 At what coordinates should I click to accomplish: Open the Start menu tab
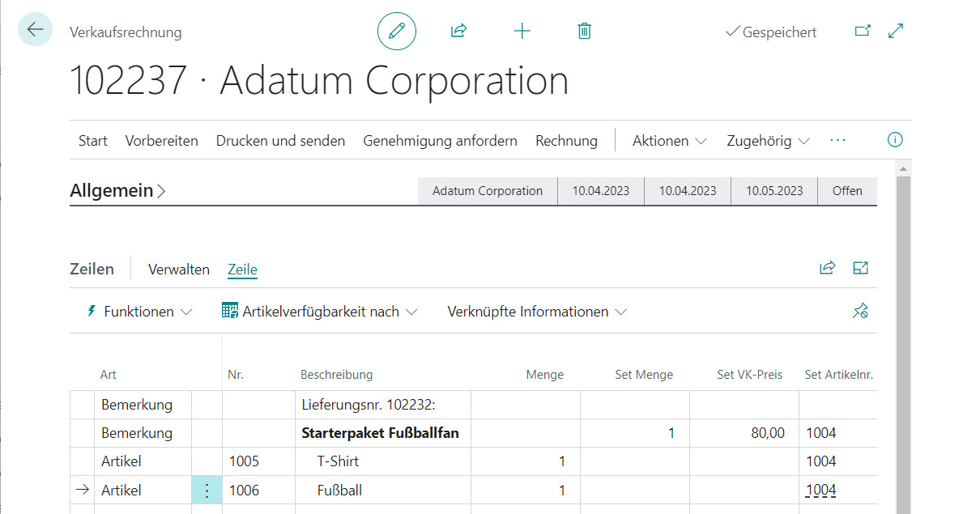(93, 141)
